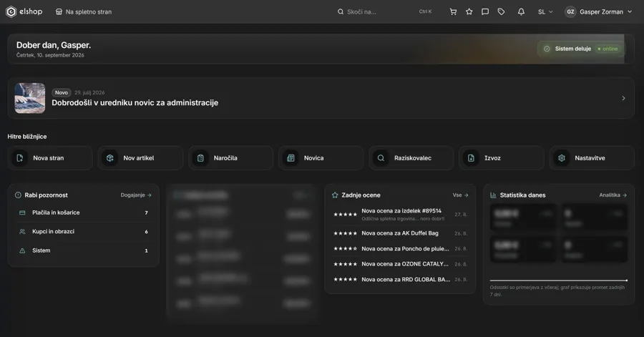Viewport: 644px width, 337px height.
Task: Open Dogajanje link in Rabi pozornost
Action: pos(136,195)
